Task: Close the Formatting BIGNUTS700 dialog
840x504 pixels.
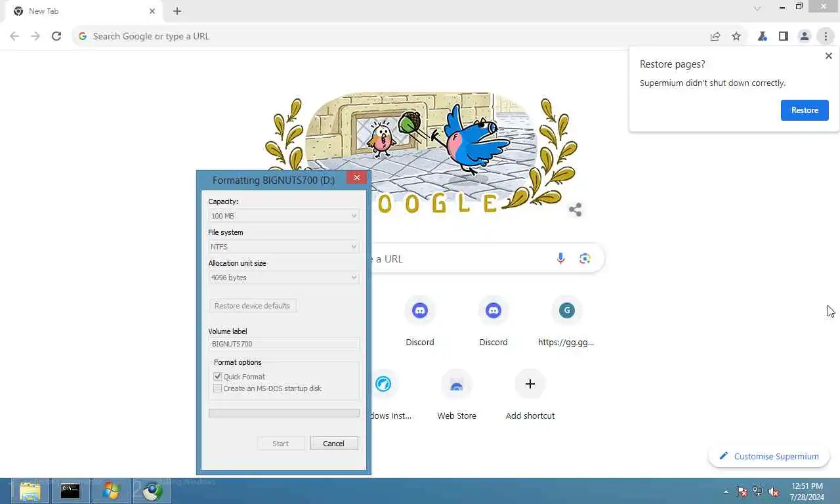Action: point(357,177)
